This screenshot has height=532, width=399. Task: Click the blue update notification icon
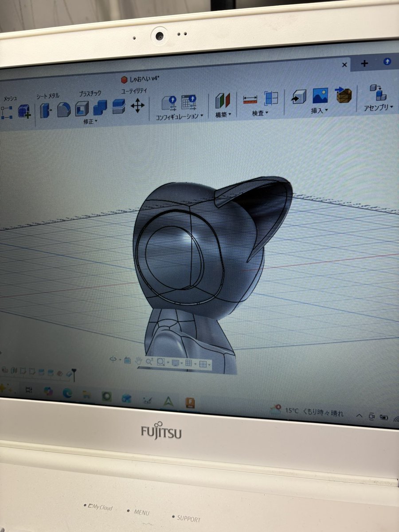click(387, 62)
